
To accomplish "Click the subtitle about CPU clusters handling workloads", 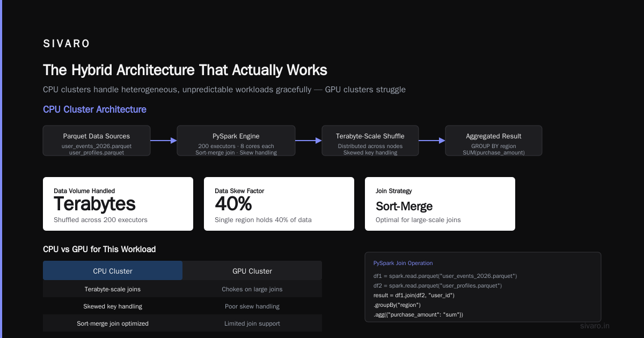I will pyautogui.click(x=224, y=90).
